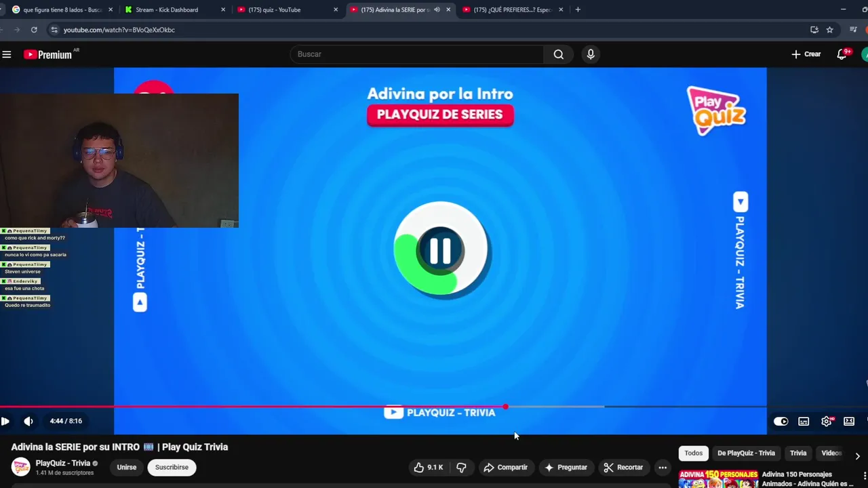
Task: Open the PlayQuiz - Trivia channel avatar
Action: coord(21,467)
